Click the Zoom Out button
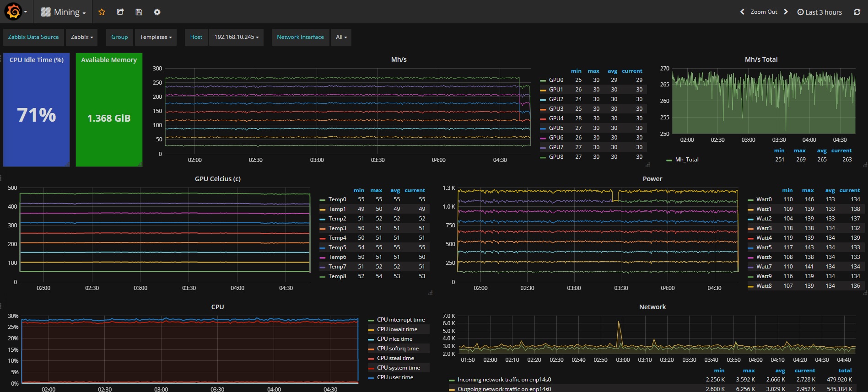Viewport: 868px width, 392px height. [764, 12]
